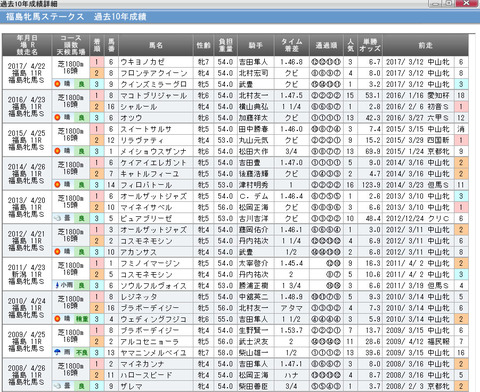Click the 単勝オッズ column header
Screen dimensions: 480x392
pos(370,45)
